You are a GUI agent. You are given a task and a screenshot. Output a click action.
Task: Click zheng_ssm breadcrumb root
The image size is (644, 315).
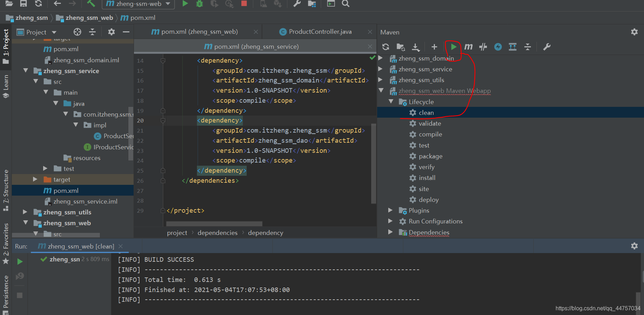(x=32, y=18)
